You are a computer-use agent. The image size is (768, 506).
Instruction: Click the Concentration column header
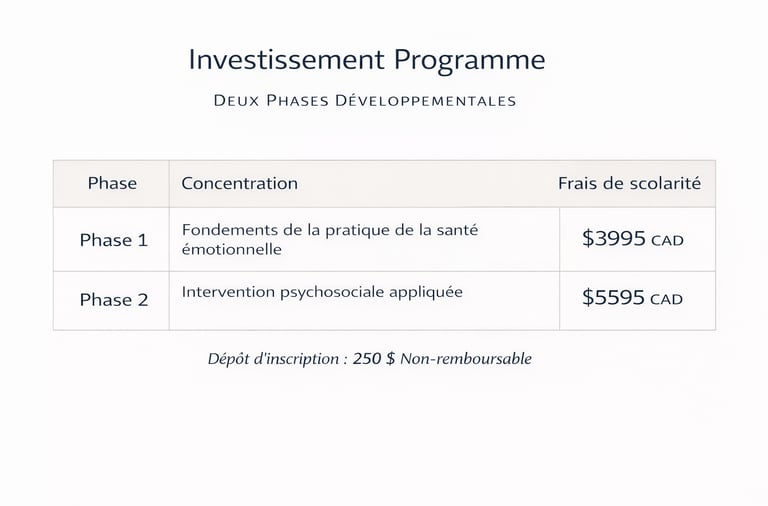click(x=240, y=183)
